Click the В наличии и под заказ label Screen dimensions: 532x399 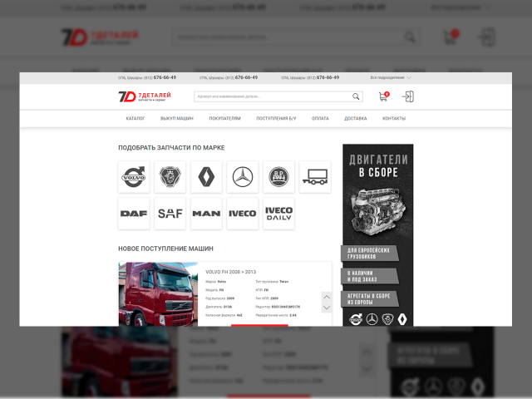pos(369,276)
